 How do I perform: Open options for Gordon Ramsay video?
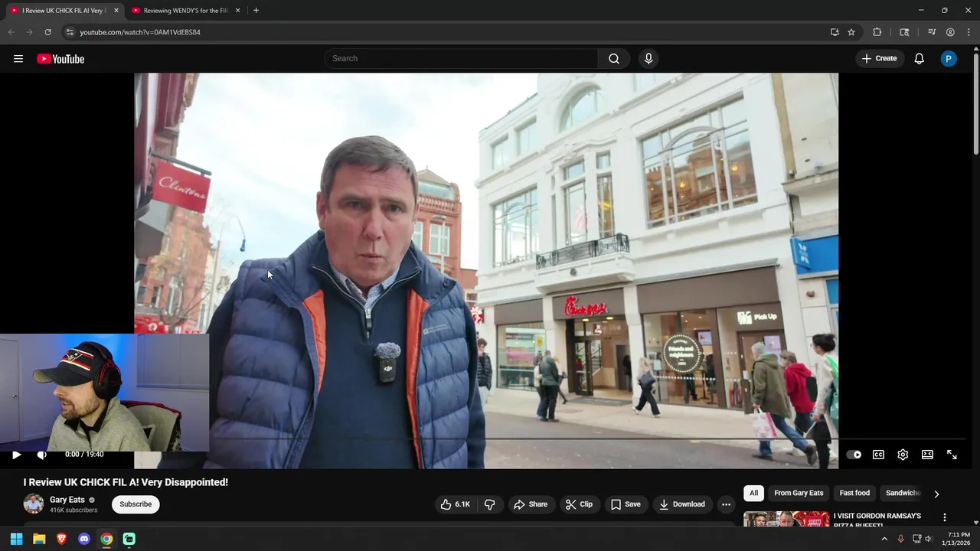(945, 517)
